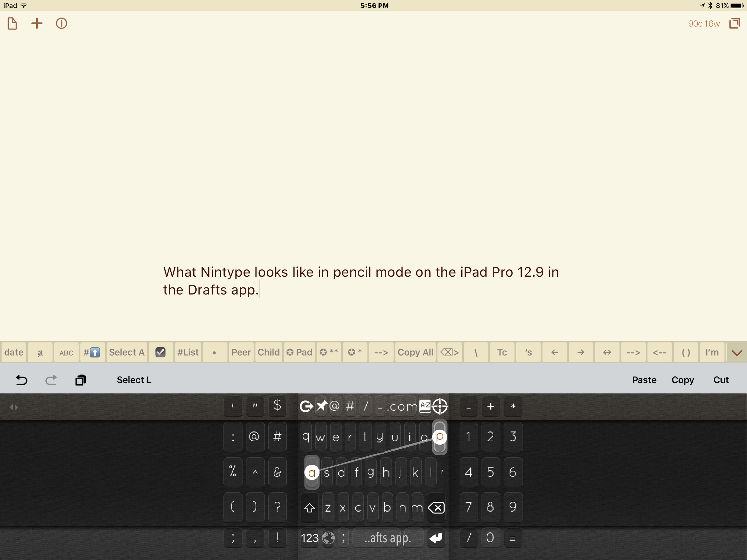Collapse extended key row with chevron
This screenshot has width=747, height=560.
[737, 353]
